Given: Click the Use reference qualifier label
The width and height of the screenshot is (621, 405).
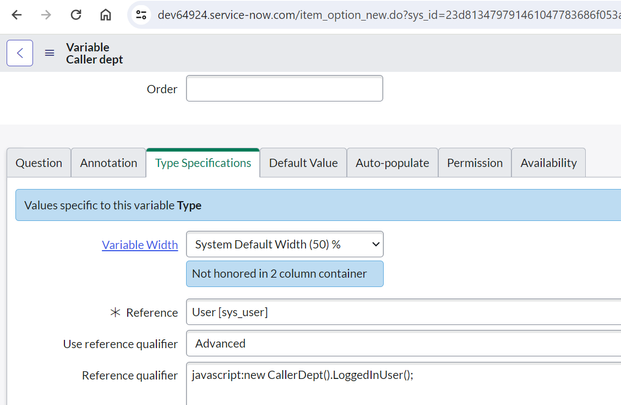Looking at the screenshot, I should [x=120, y=344].
